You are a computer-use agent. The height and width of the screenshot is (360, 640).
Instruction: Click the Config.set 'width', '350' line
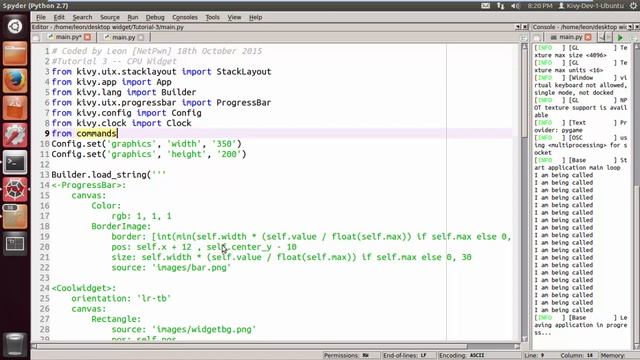[147, 144]
